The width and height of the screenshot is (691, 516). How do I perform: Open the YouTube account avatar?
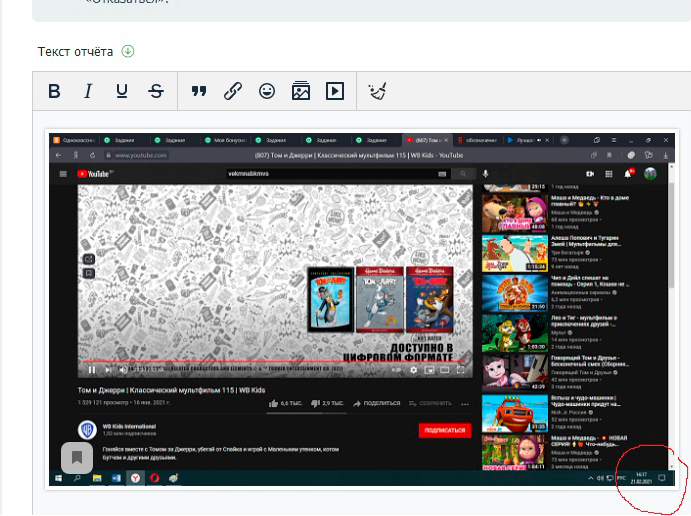click(x=650, y=174)
